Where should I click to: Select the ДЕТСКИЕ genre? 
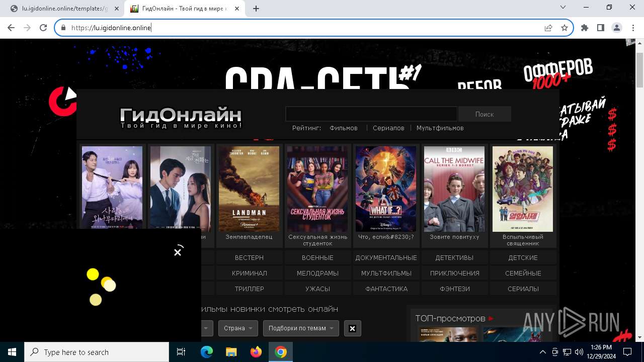(x=523, y=257)
